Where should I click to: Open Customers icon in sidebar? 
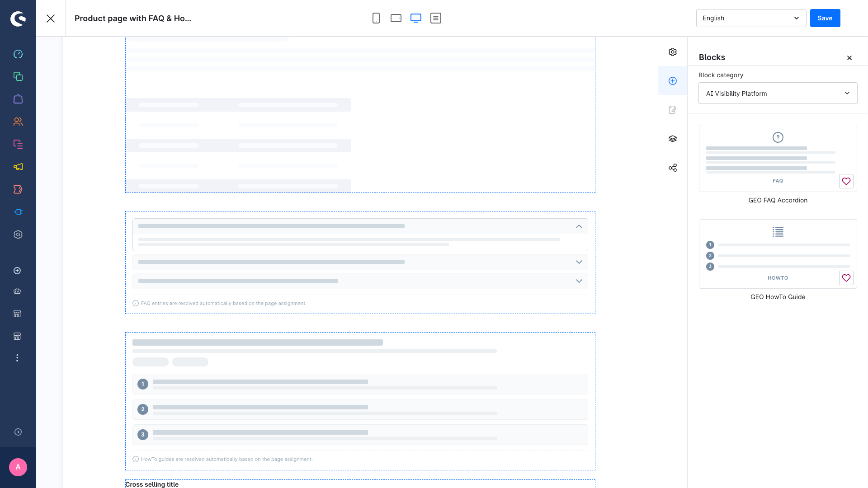pos(18,122)
